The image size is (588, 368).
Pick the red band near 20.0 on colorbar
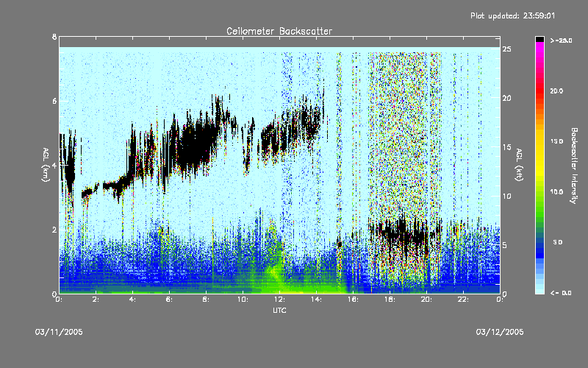539,91
